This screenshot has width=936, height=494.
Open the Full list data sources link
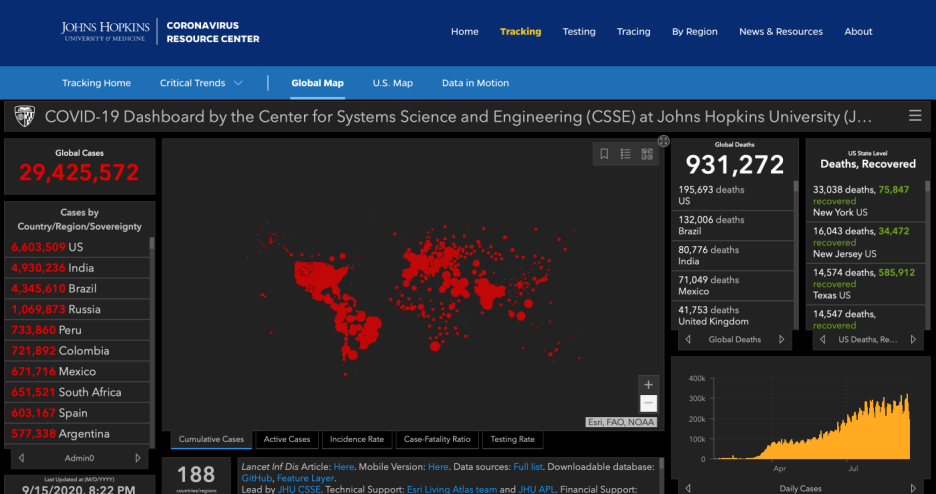pyautogui.click(x=530, y=467)
